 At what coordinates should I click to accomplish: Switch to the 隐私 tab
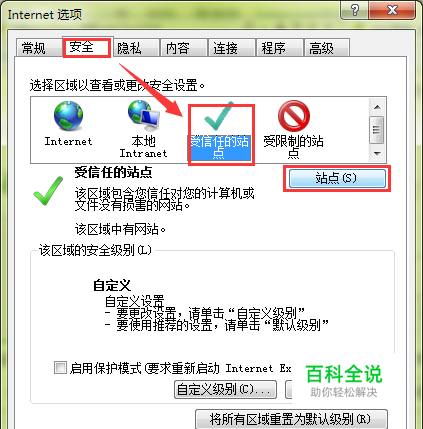[129, 48]
